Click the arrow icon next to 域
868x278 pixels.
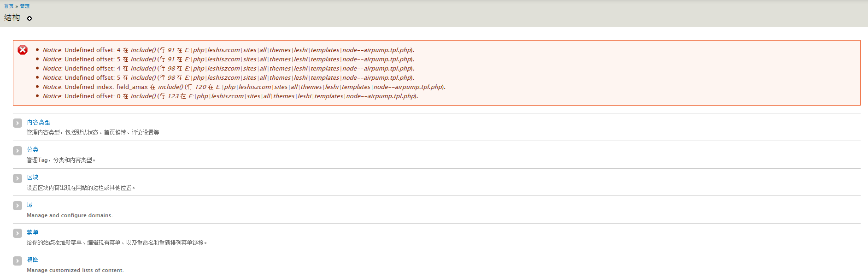(18, 206)
